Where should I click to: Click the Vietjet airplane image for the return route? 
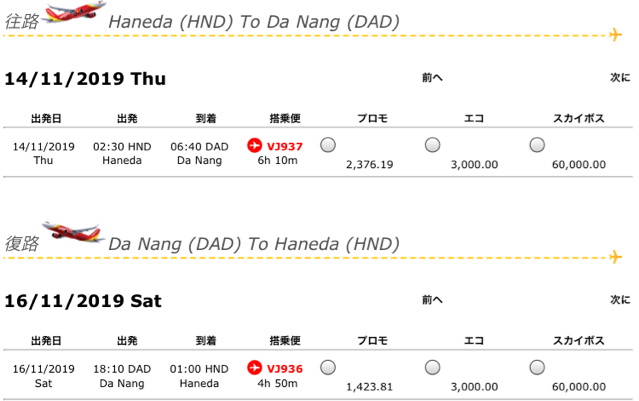(x=73, y=232)
